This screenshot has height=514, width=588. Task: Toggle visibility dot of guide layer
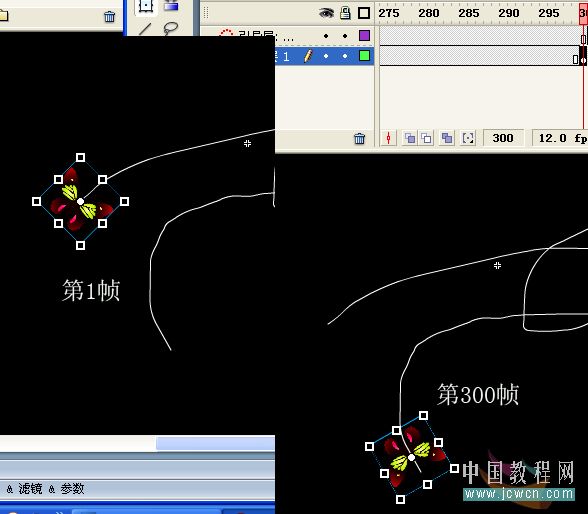(326, 36)
